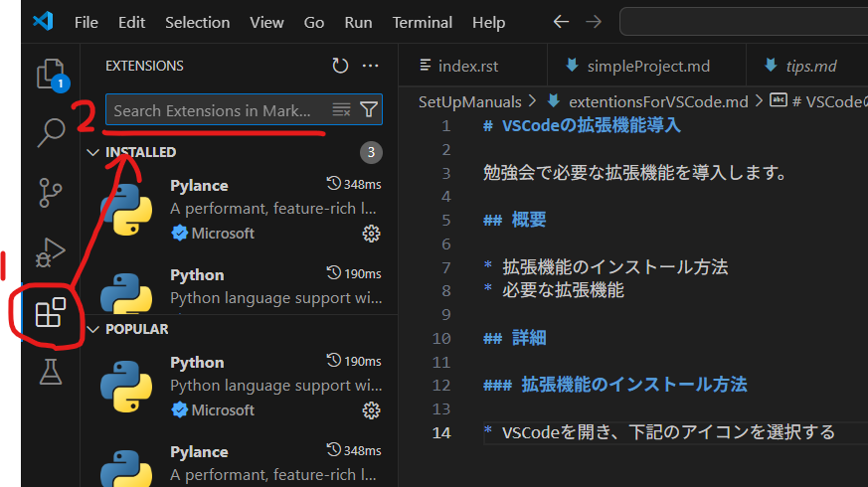Screen dimensions: 868x487
Task: Open the Explorer view in activity bar
Action: (50, 74)
